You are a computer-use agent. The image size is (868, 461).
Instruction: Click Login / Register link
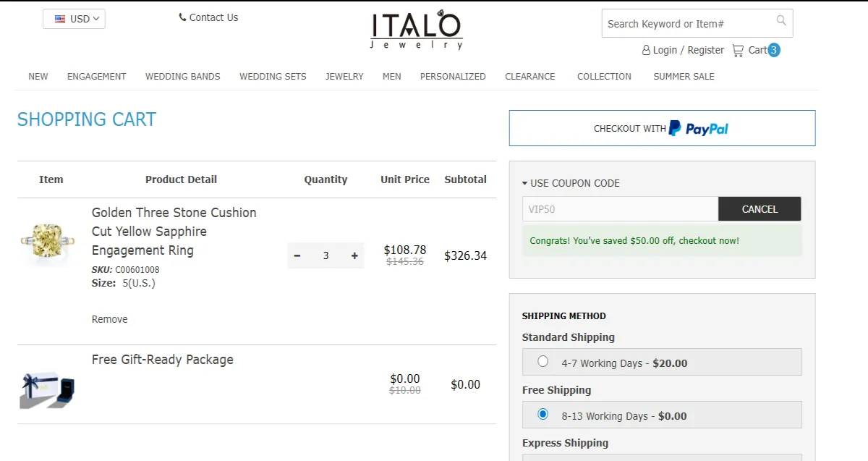pyautogui.click(x=688, y=50)
